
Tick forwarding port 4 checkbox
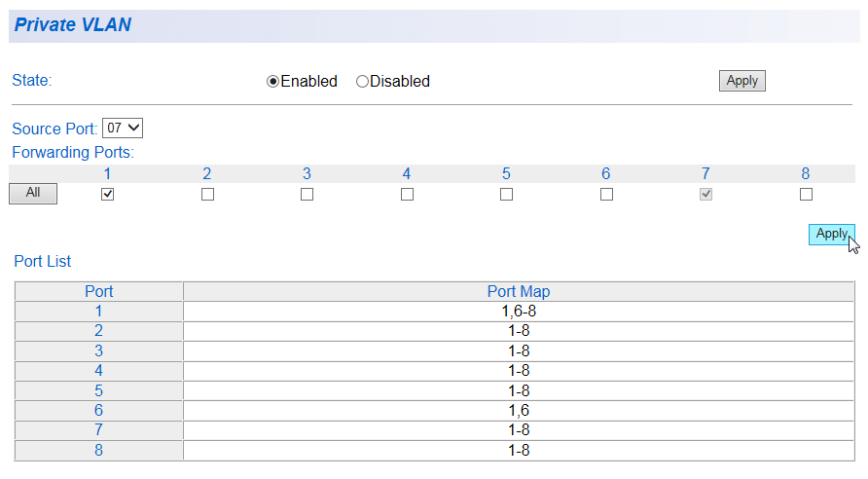[407, 194]
